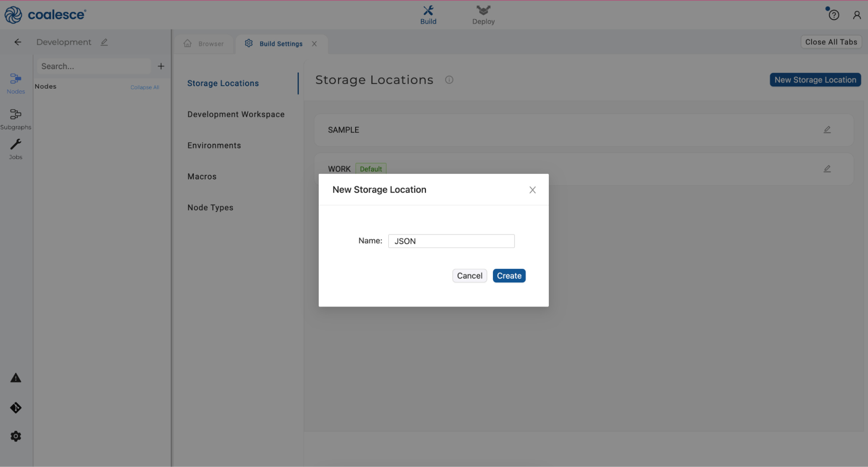Screen dimensions: 868x467
Task: Open the Node Types settings section
Action: point(210,207)
